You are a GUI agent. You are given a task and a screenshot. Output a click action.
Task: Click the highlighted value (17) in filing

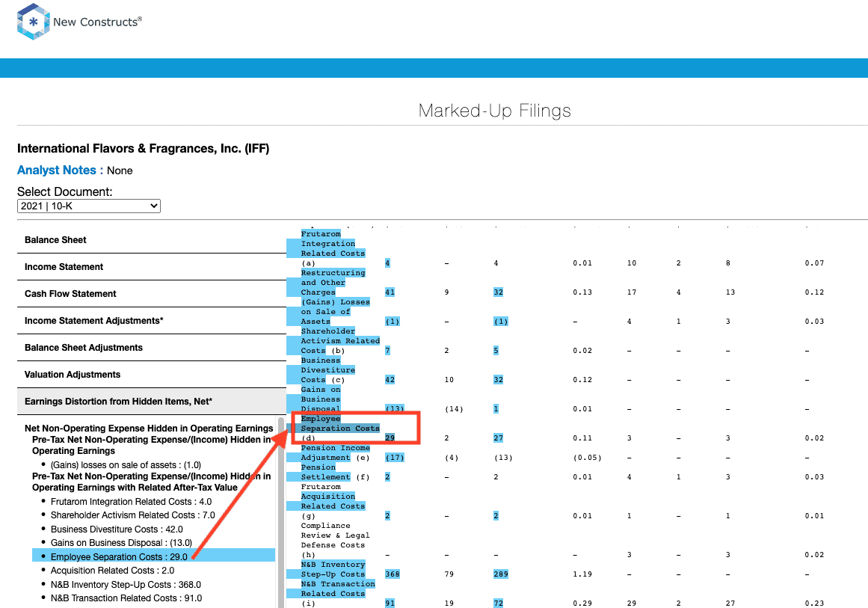coord(394,458)
